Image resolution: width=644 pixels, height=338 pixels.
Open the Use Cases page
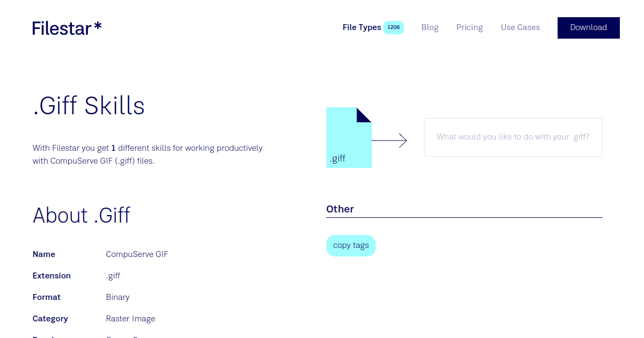[520, 27]
